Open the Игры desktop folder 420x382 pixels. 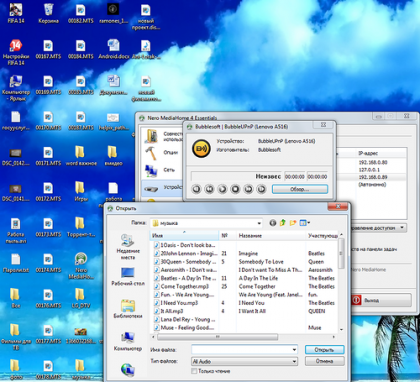pyautogui.click(x=81, y=191)
